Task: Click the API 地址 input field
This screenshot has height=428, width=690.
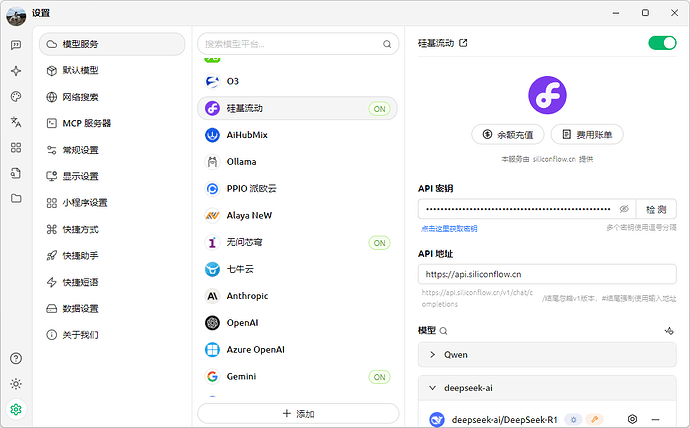Action: click(547, 274)
